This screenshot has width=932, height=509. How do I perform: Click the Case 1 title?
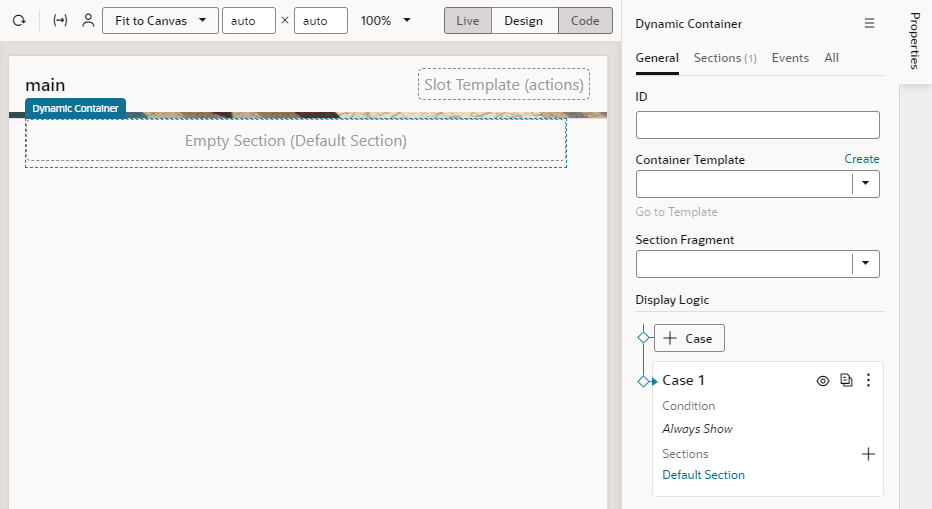684,380
